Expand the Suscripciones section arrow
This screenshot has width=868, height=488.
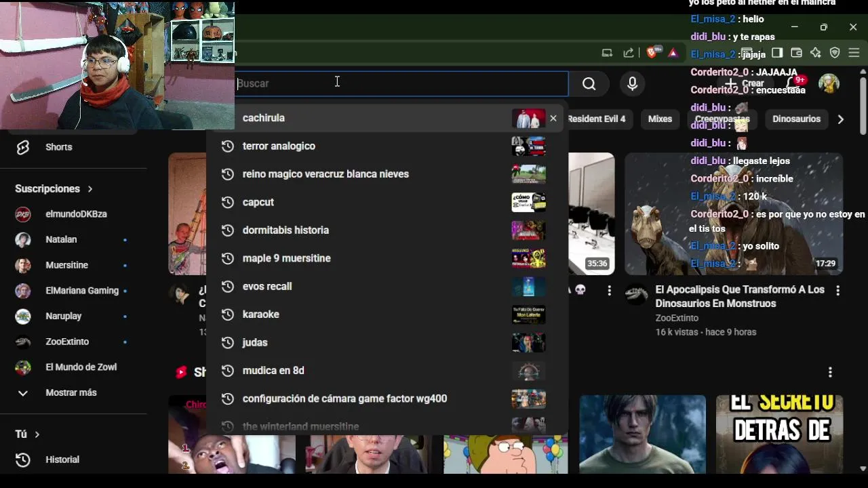(x=90, y=189)
